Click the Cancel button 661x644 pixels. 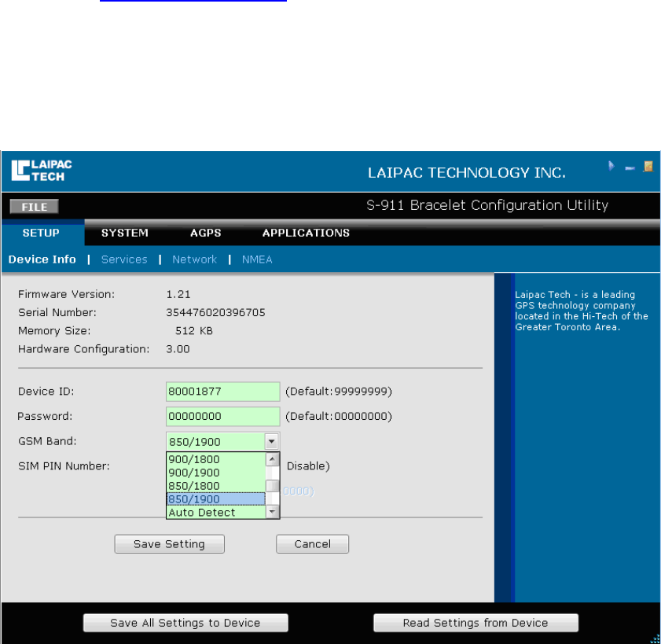click(312, 544)
